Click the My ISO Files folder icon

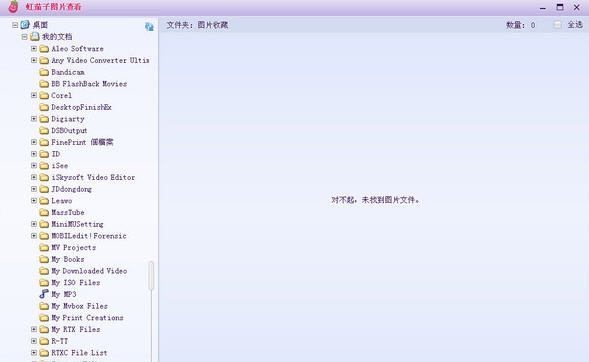44,282
